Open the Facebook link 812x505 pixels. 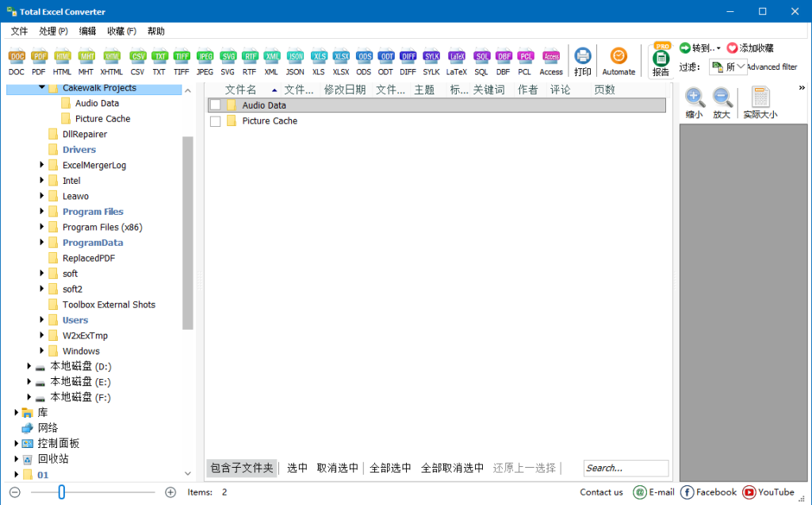point(708,492)
